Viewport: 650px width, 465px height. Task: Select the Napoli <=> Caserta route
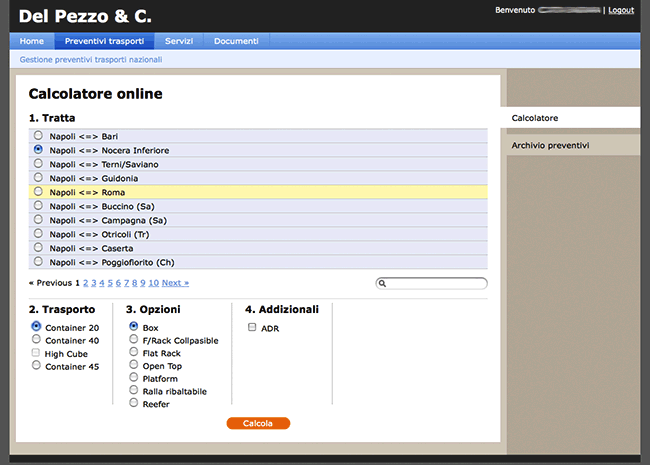click(38, 247)
